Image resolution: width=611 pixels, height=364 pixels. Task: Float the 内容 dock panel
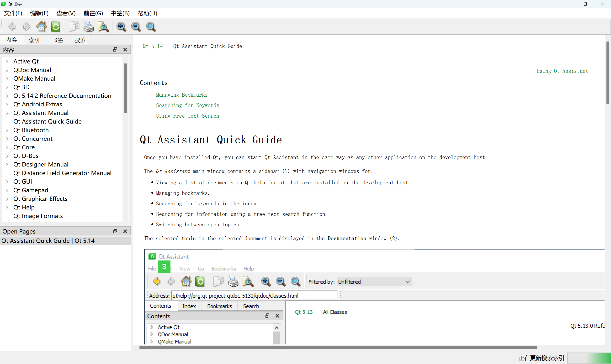pos(115,50)
